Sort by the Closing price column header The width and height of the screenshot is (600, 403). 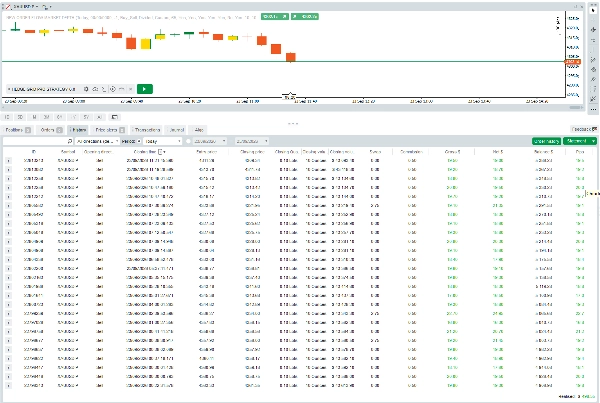(253, 152)
